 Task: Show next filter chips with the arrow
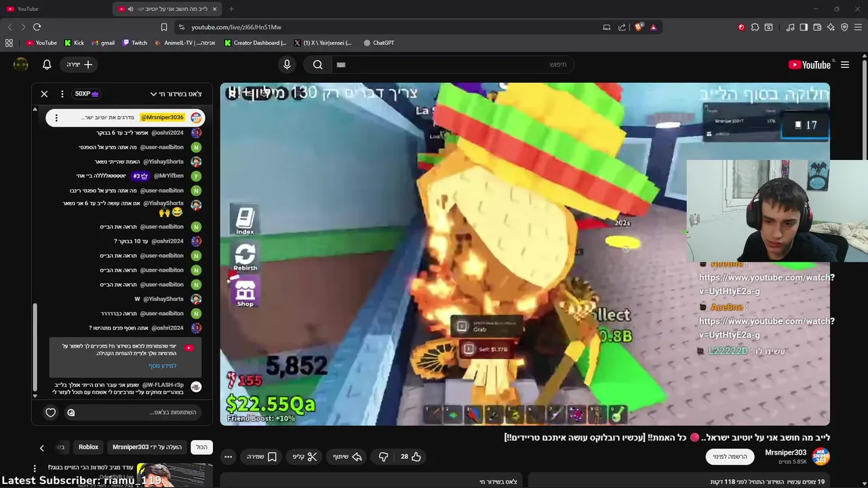tap(41, 448)
